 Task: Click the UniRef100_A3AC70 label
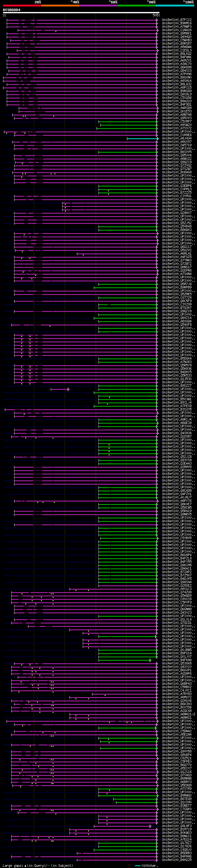pyautogui.click(x=176, y=64)
